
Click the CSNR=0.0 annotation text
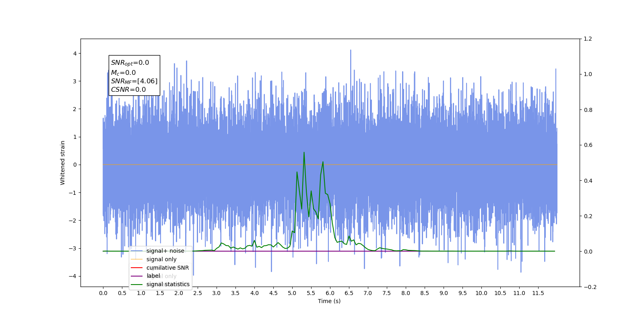(128, 90)
